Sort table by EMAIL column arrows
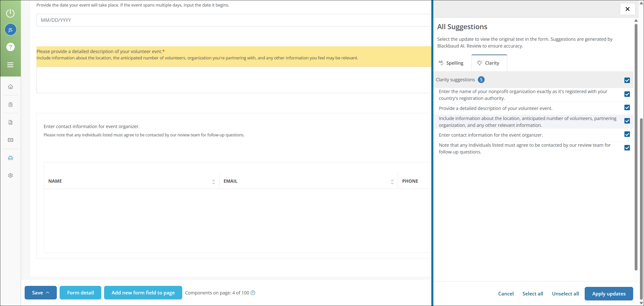 coord(392,182)
